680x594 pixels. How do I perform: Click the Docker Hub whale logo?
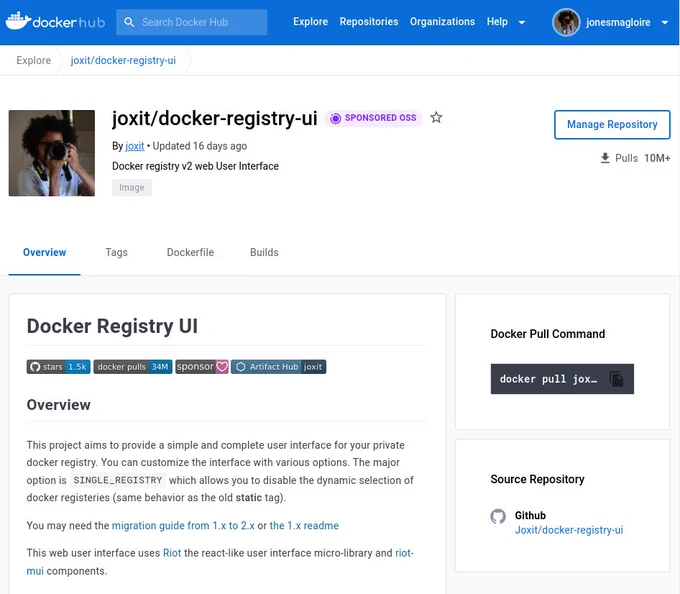point(55,21)
